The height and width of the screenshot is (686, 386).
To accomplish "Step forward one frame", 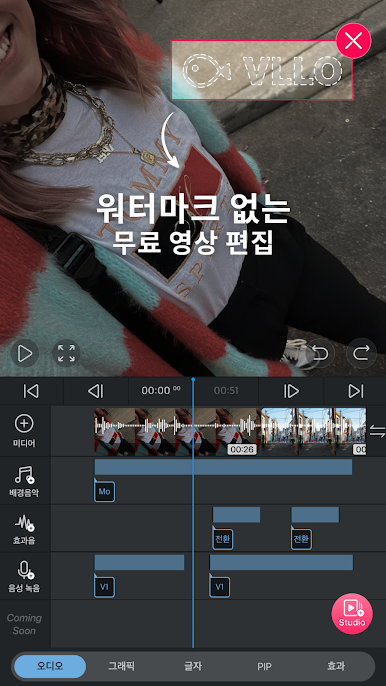I will [x=291, y=391].
